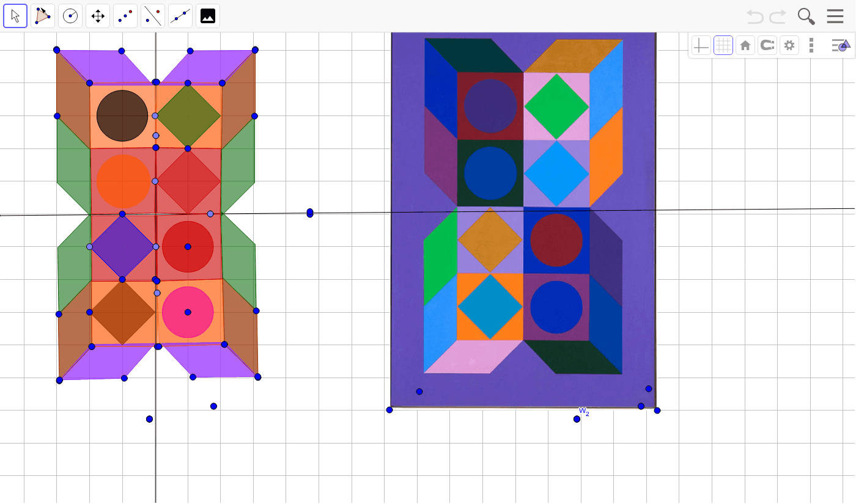The image size is (856, 504).
Task: Select the Reflect about Line tool
Action: (x=153, y=16)
